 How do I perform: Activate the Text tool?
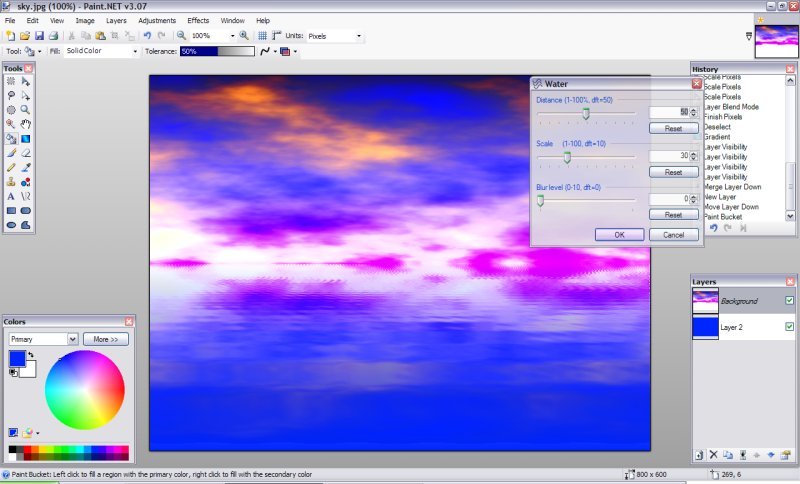pos(11,196)
